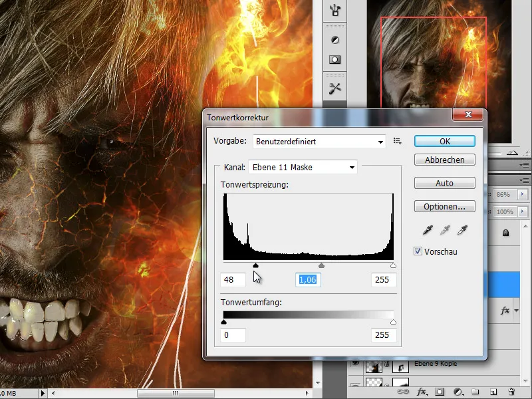Open the Optionen... dialog

(444, 206)
